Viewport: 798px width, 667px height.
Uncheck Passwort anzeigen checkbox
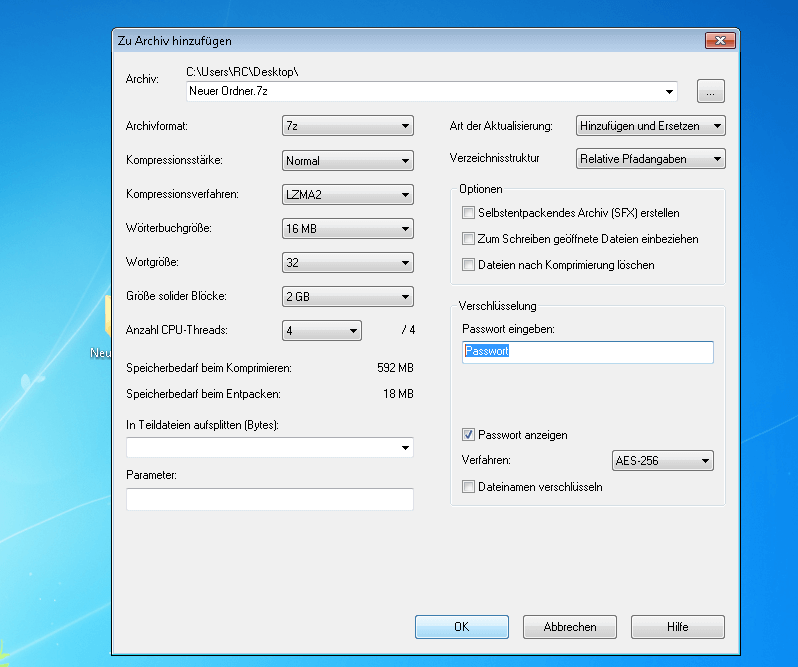[468, 435]
